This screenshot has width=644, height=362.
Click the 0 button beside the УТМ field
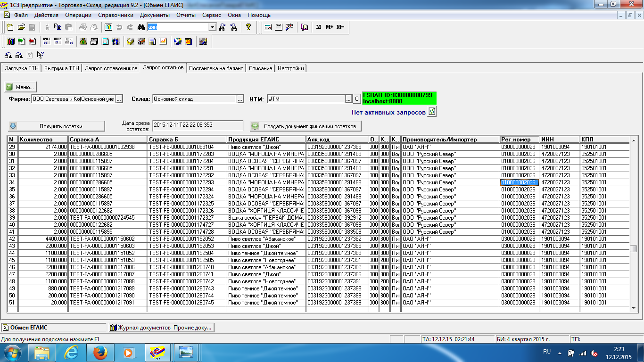[x=357, y=99]
